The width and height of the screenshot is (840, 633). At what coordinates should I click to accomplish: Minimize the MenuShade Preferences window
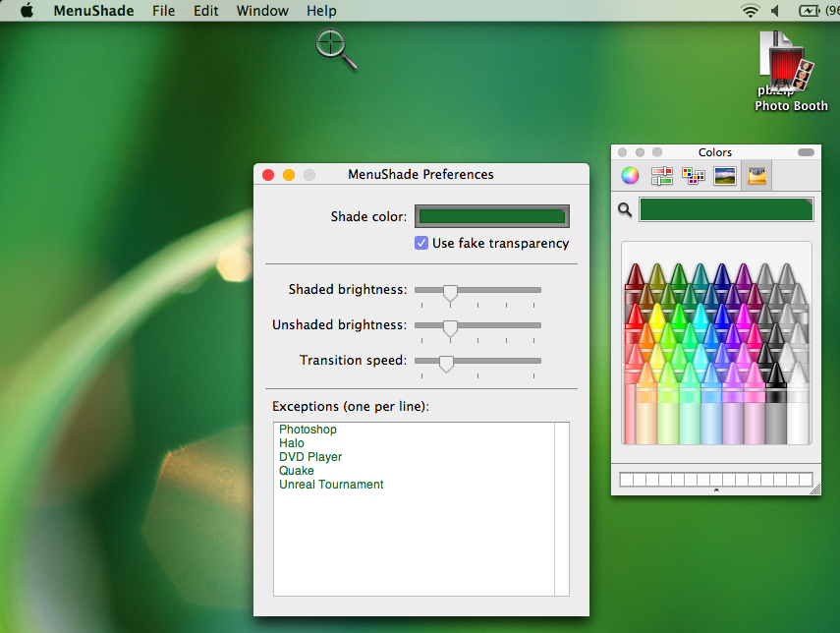[289, 175]
